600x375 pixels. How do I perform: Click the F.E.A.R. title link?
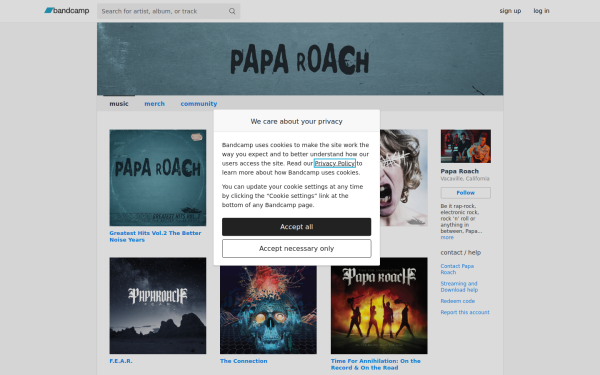pos(121,361)
